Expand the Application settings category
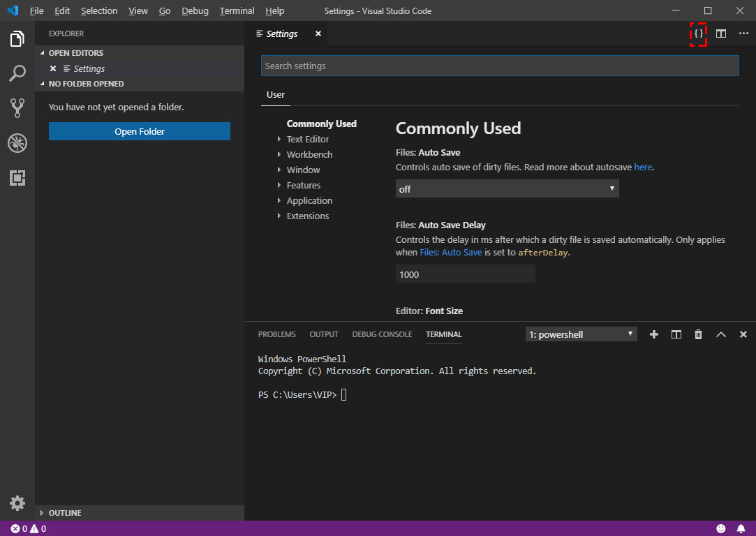This screenshot has width=756, height=536. point(279,201)
